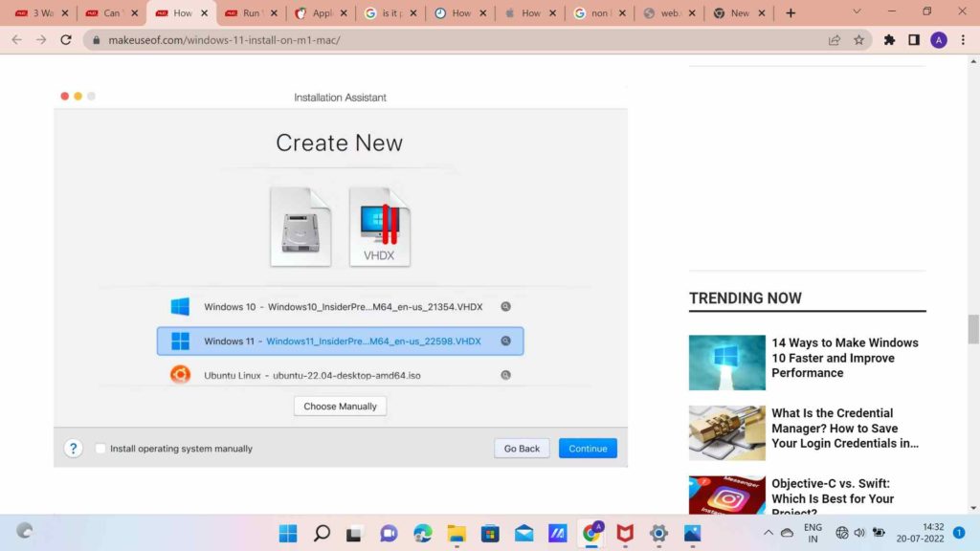The width and height of the screenshot is (980, 551).
Task: Open '14 Ways to Make Windows 10 Faster' article
Action: pos(845,358)
